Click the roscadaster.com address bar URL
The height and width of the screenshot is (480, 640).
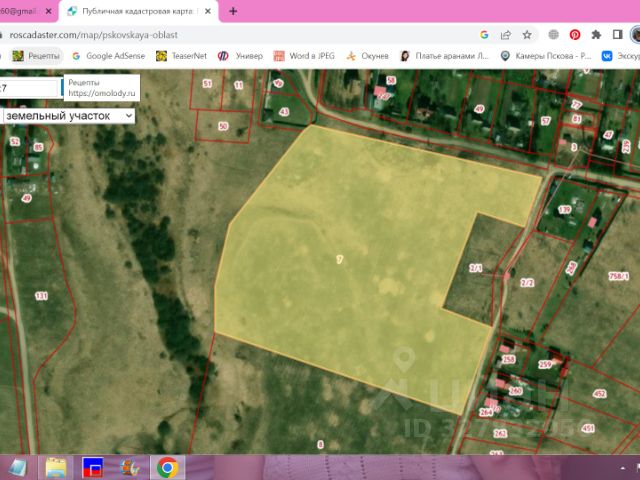click(x=93, y=35)
